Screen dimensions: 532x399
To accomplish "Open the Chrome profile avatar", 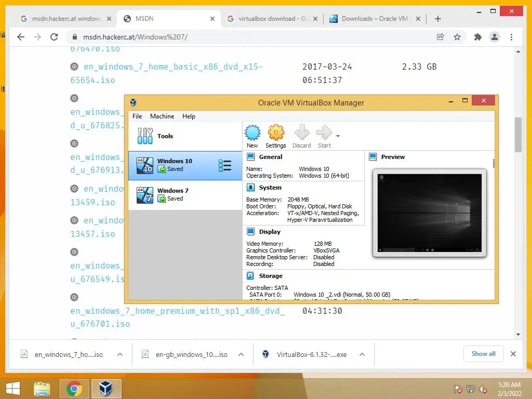I will pyautogui.click(x=495, y=37).
